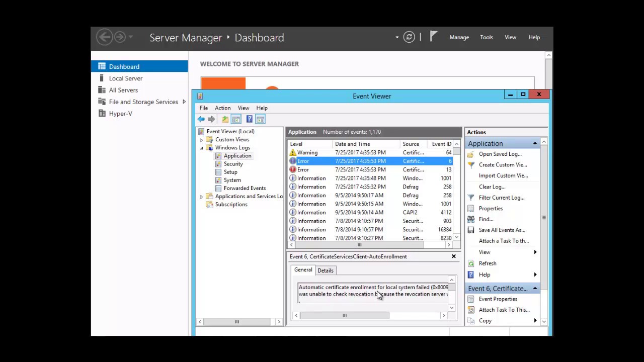
Task: Click the event list horizontal scrollbar thumb
Action: click(359, 245)
